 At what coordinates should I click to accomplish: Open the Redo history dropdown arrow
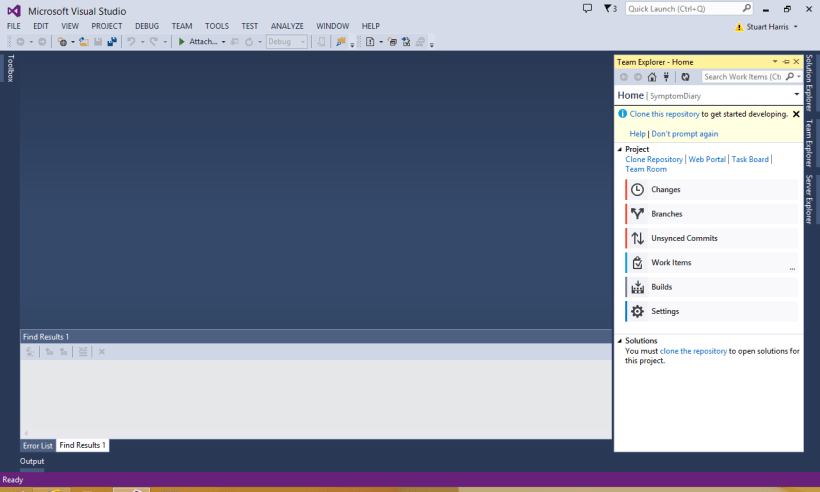165,42
